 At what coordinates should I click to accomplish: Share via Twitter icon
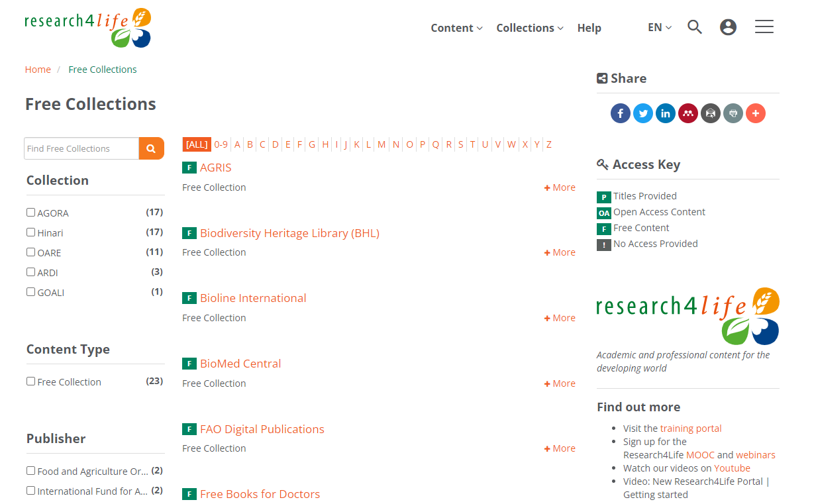(642, 113)
